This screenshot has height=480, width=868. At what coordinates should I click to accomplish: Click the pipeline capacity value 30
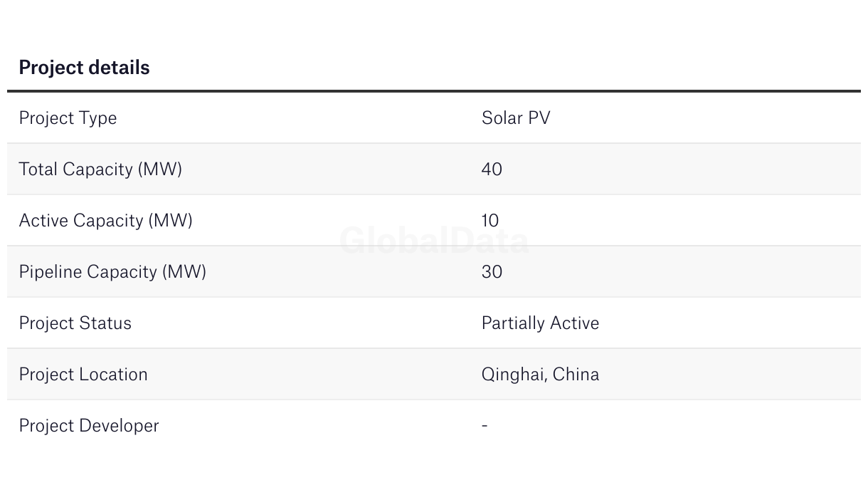coord(492,271)
